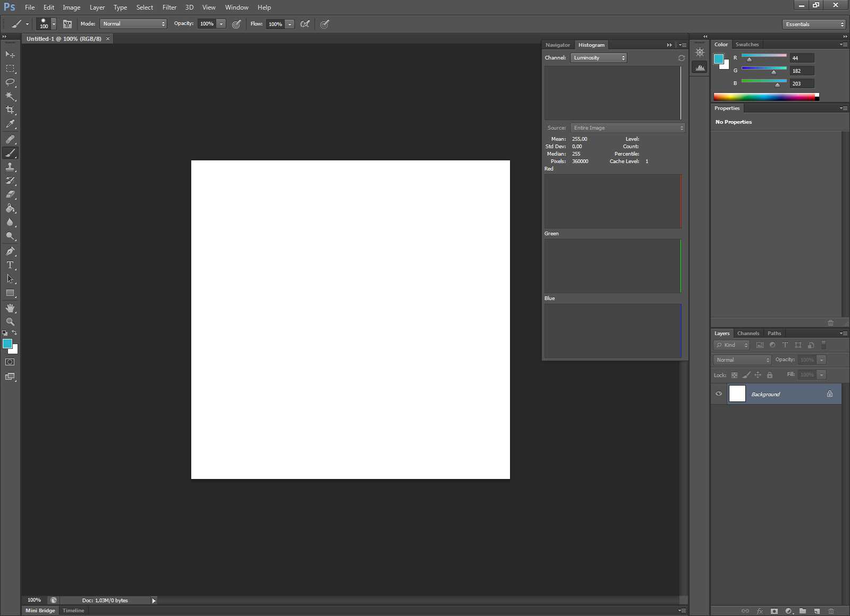Screen dimensions: 850x616
Task: Open the Filter menu
Action: (169, 7)
